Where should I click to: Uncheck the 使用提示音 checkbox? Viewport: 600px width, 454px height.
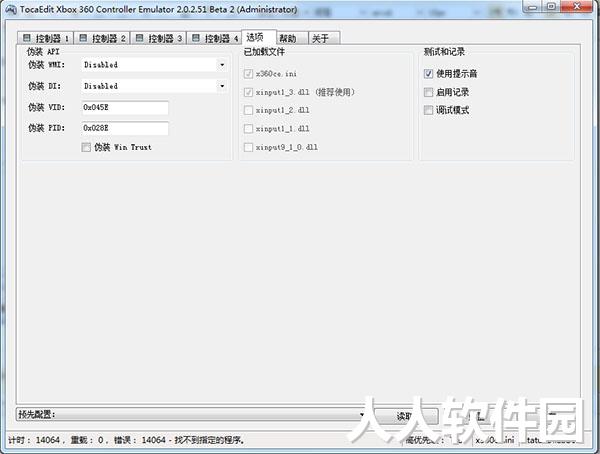tap(429, 73)
